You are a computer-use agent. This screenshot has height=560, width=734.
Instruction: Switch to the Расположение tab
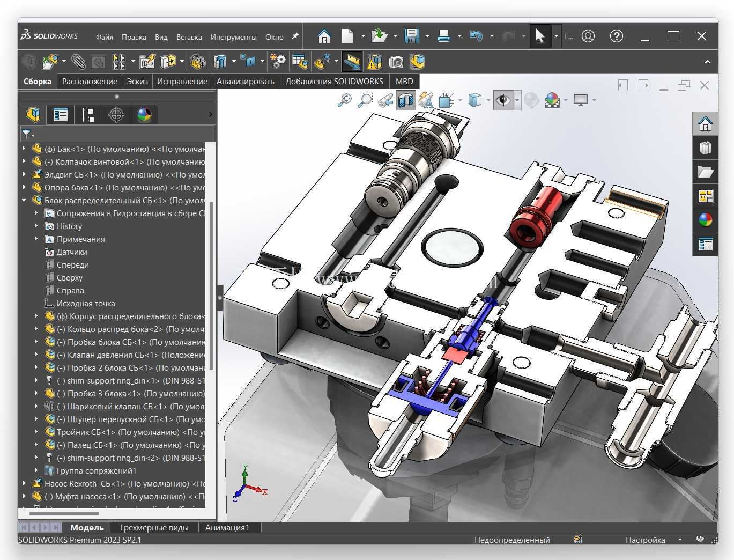tap(90, 81)
